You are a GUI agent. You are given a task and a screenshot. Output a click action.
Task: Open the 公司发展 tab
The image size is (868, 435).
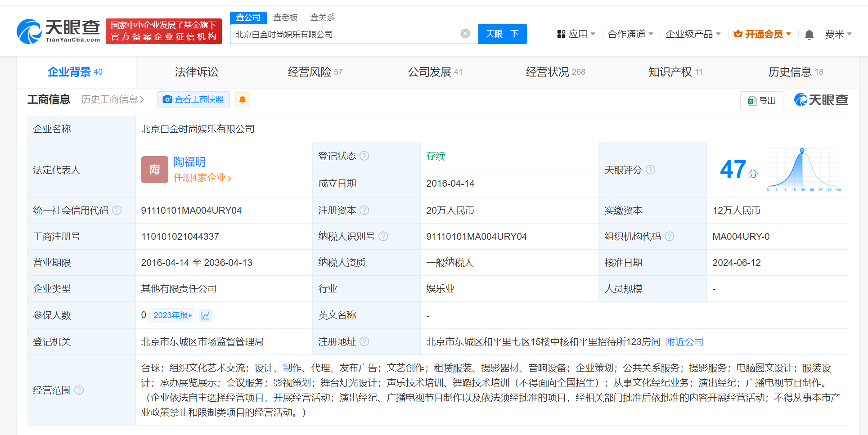pos(435,72)
